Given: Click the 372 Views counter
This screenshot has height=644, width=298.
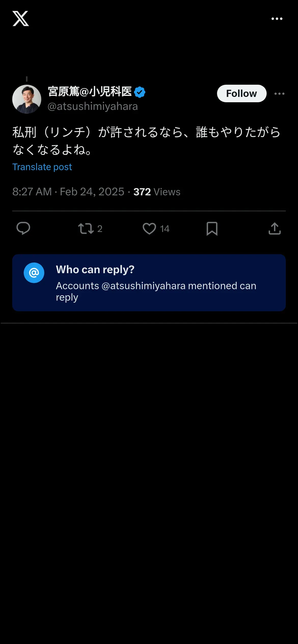Looking at the screenshot, I should coord(157,192).
